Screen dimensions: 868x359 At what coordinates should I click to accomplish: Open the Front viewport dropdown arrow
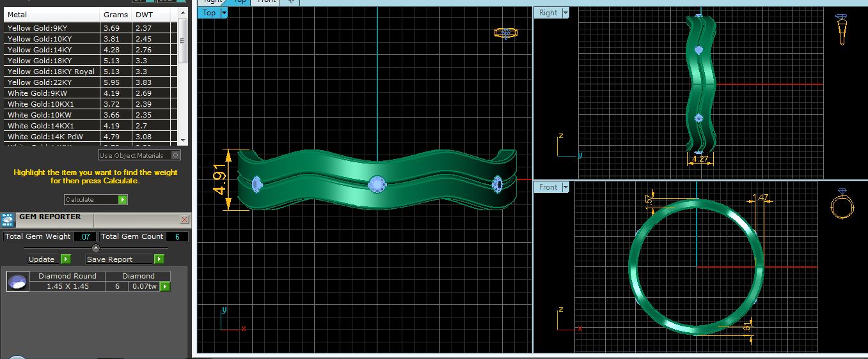click(x=565, y=187)
